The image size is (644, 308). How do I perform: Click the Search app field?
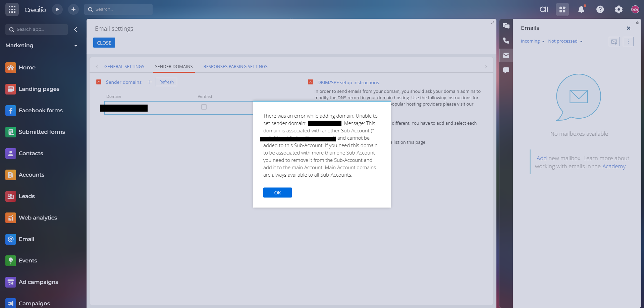(37, 29)
